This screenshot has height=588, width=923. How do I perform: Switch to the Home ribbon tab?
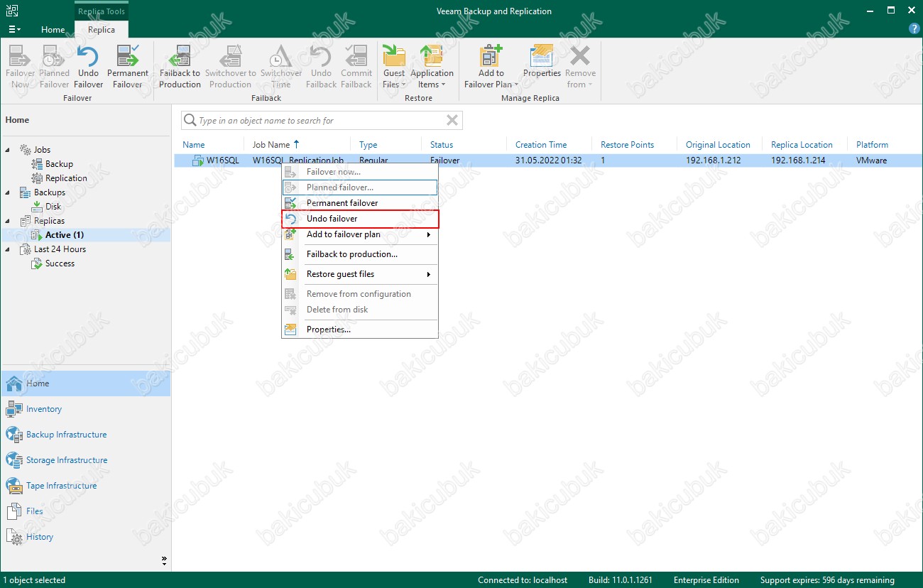click(53, 30)
